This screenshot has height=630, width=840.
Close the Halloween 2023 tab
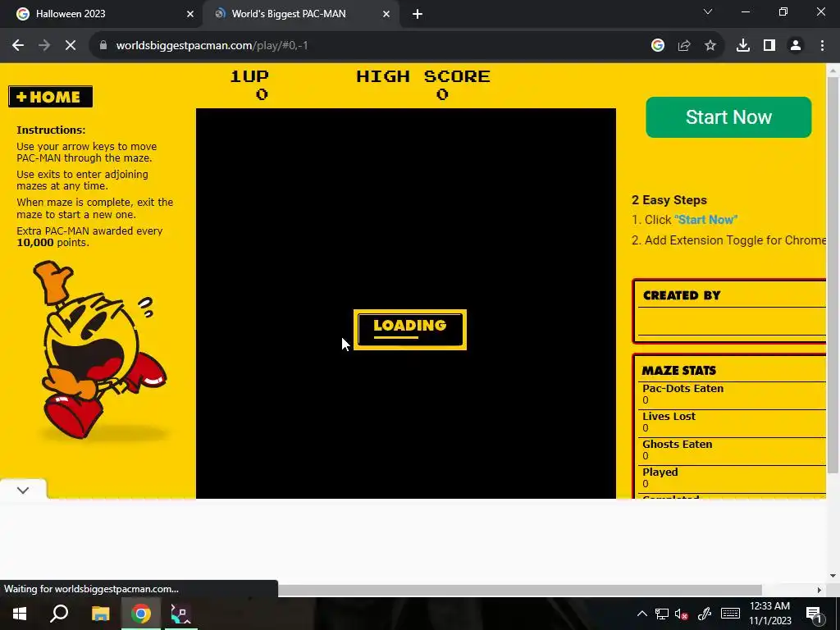pyautogui.click(x=190, y=14)
